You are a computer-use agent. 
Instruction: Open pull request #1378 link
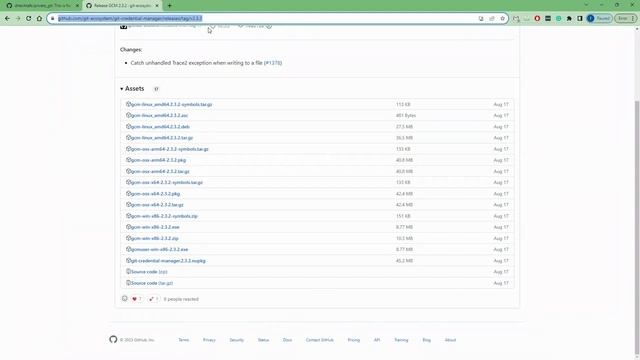point(273,63)
